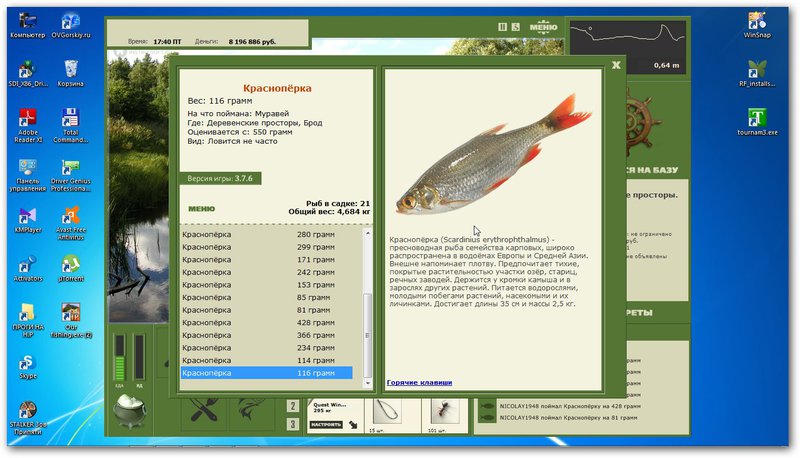Open the Корзина recycle bin
The width and height of the screenshot is (800, 458).
(x=71, y=74)
